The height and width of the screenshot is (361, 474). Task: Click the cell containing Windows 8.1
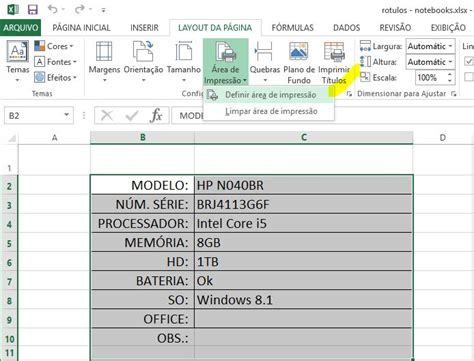pos(304,300)
